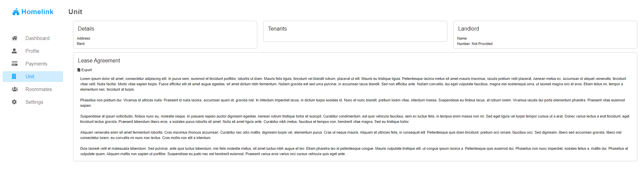Open the Settings sidebar label
This screenshot has width=644, height=183.
(x=34, y=102)
